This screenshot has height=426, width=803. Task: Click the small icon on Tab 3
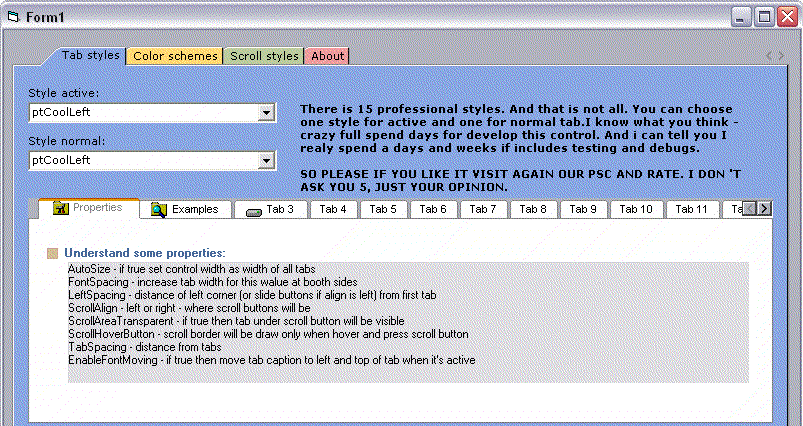coord(253,210)
